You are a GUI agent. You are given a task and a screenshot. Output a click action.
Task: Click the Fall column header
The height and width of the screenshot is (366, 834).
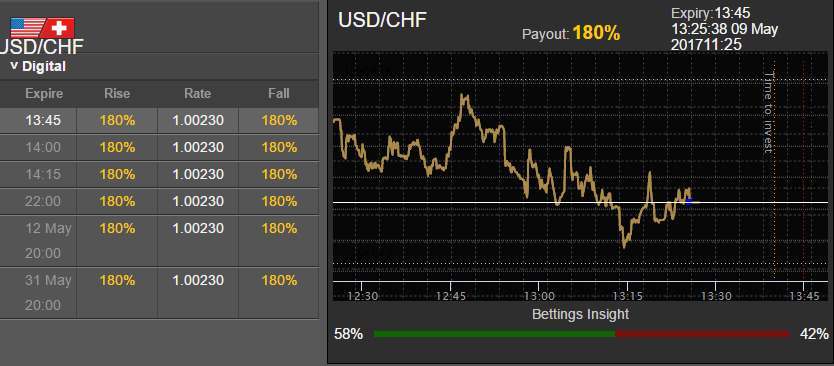pos(279,94)
